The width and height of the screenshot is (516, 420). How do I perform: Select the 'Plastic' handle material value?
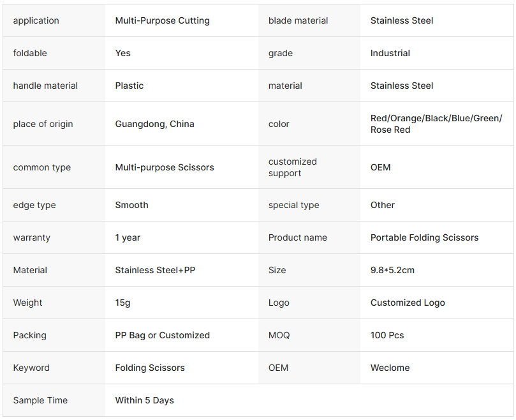coord(129,86)
